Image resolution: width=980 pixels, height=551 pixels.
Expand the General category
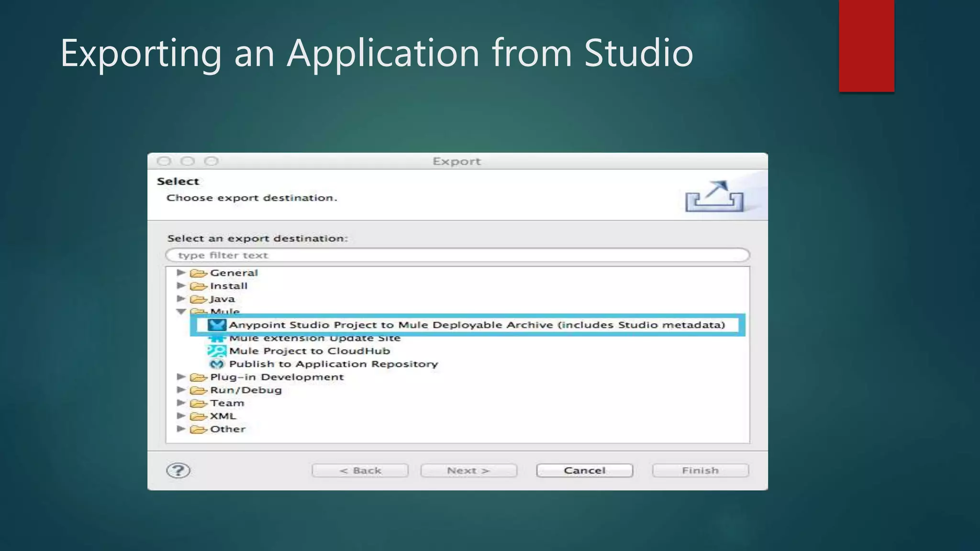point(181,273)
